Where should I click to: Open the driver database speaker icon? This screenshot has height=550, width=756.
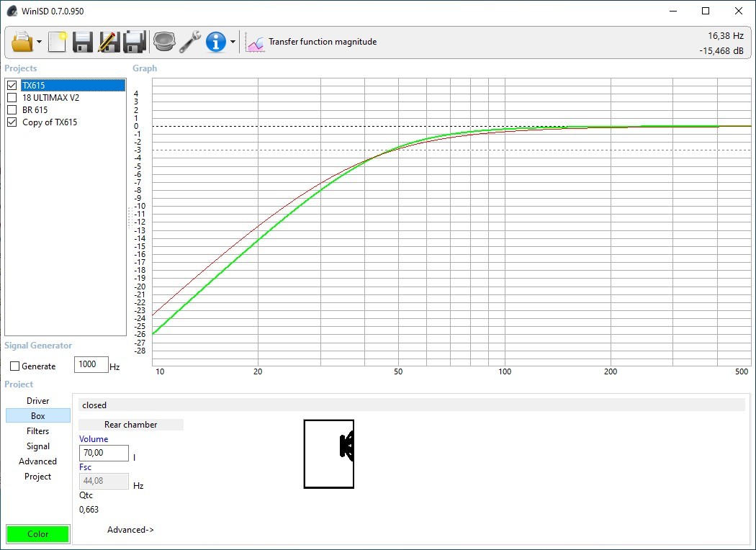[164, 42]
